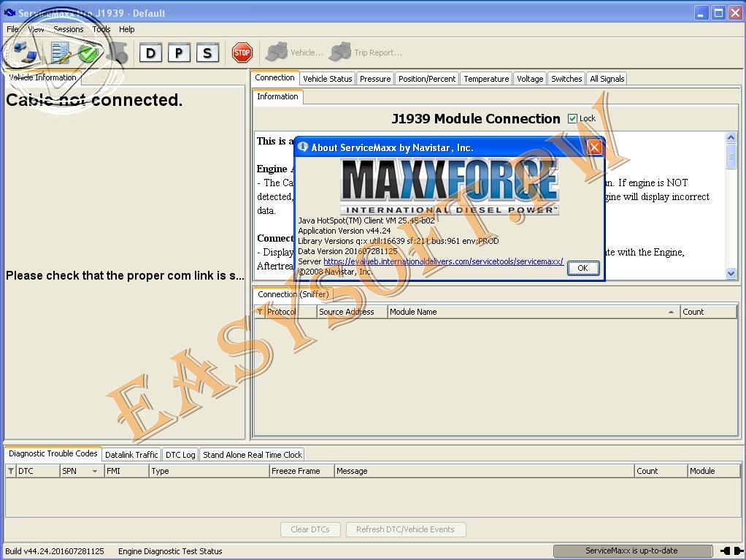Select the Connection tab
The image size is (746, 560).
click(274, 77)
